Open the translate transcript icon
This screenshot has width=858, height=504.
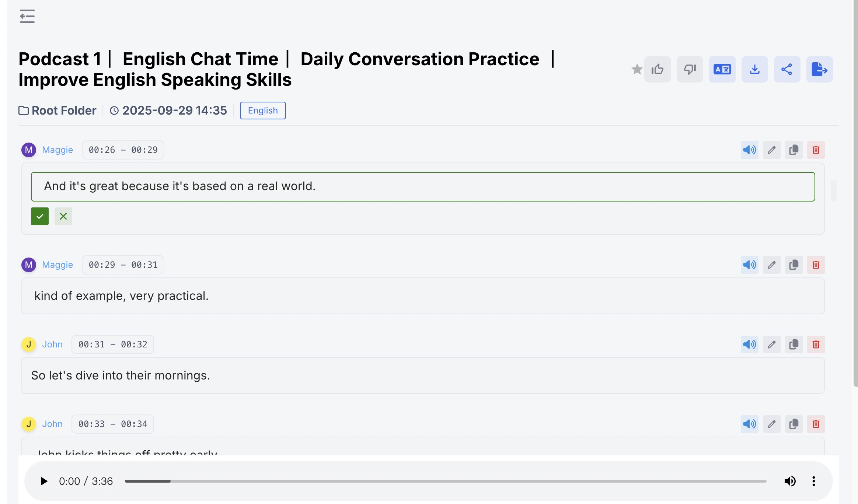click(x=722, y=69)
